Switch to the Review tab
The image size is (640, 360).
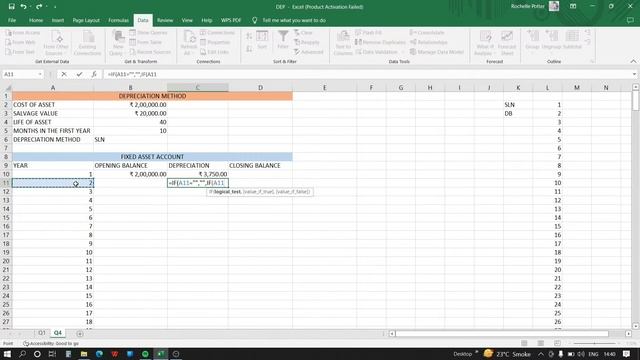pos(165,20)
